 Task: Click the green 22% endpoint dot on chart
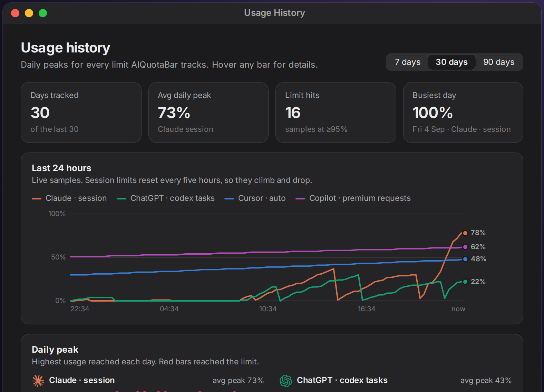tap(465, 282)
